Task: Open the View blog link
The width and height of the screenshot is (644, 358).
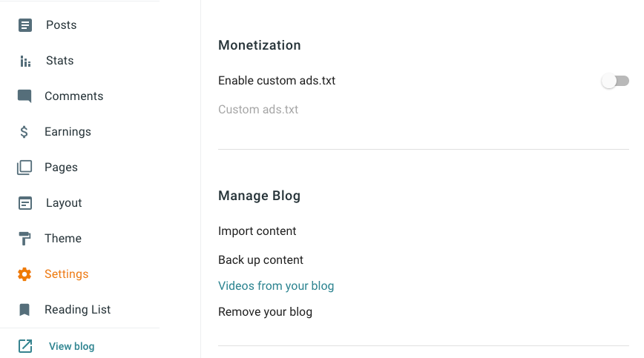Action: 71,346
